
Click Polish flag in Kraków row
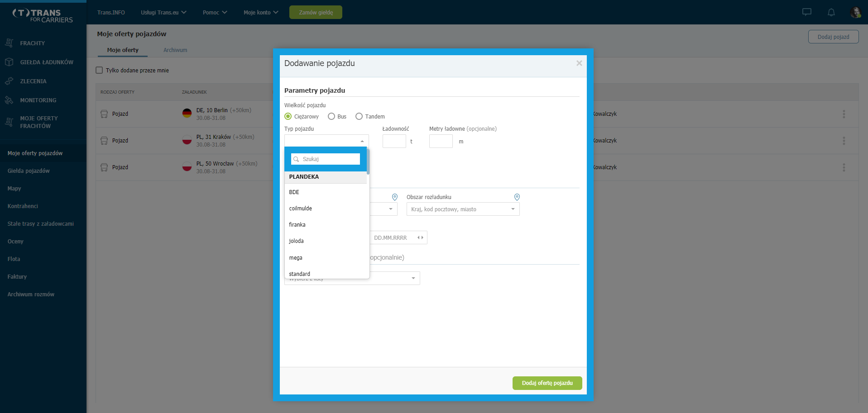[187, 140]
